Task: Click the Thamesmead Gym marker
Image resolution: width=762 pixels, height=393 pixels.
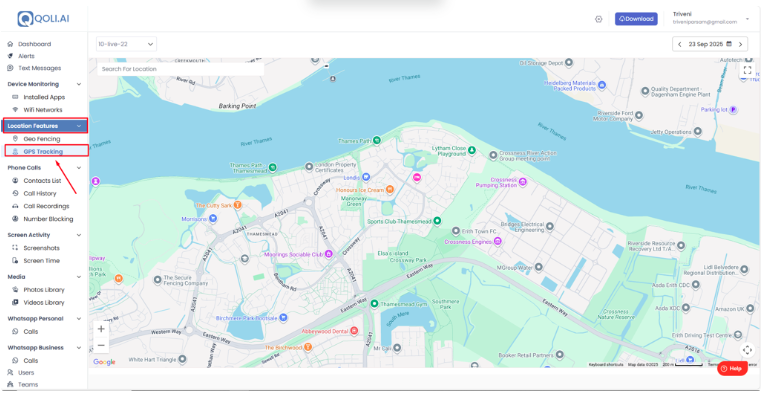Action: click(x=374, y=304)
